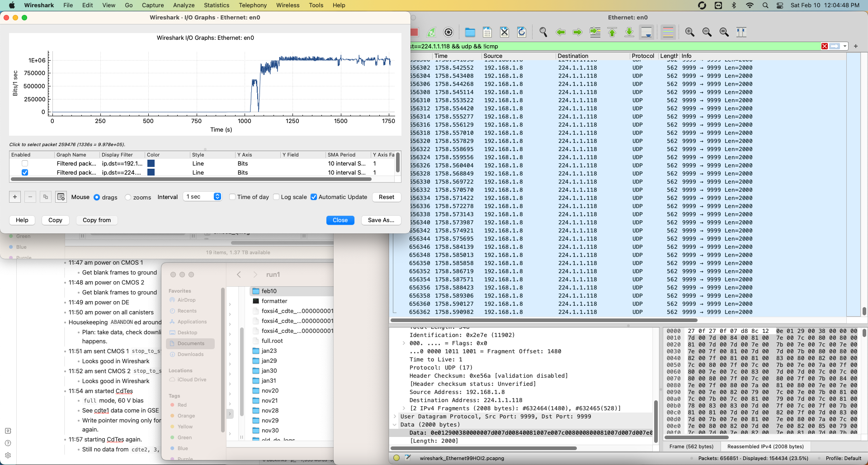
Task: Go back in packet history arrow
Action: 561,32
